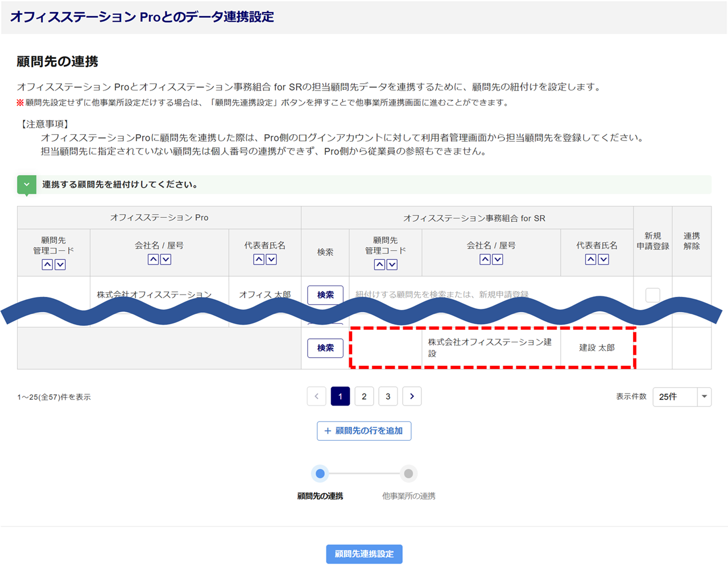Go to page 2 of results
728x575 pixels.
click(x=364, y=396)
